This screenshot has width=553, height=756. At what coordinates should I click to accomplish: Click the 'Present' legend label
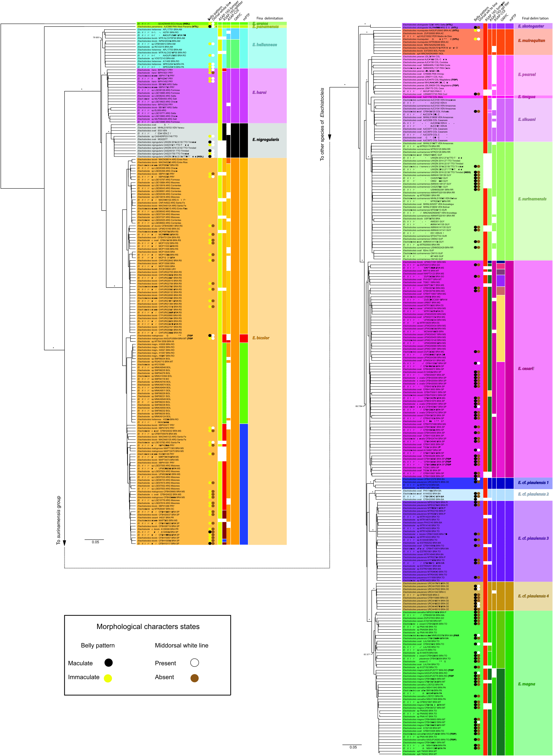coord(165,663)
